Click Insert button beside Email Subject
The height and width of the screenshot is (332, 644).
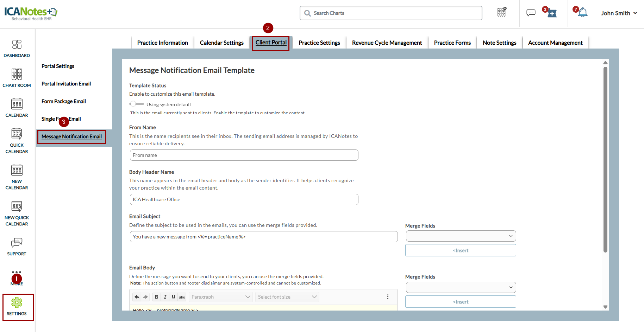tap(461, 250)
